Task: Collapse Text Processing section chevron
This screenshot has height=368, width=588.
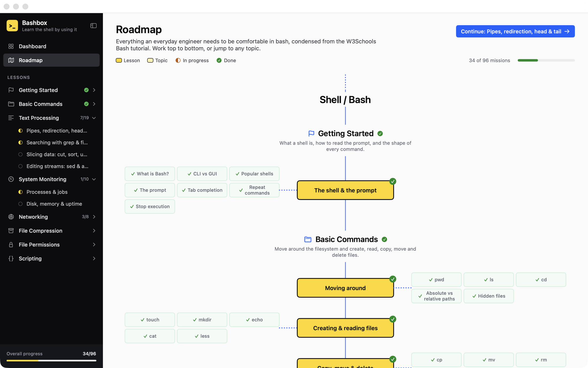Action: [94, 118]
